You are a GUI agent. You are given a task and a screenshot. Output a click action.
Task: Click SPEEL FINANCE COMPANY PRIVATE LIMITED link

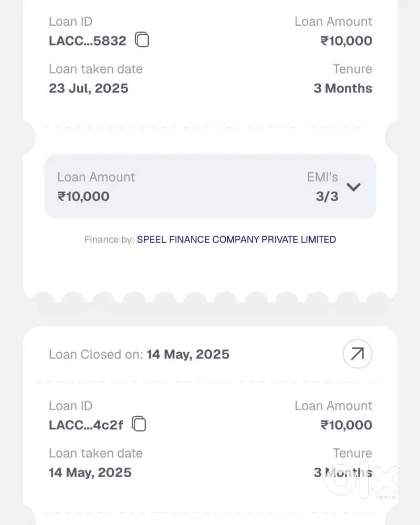(x=236, y=239)
